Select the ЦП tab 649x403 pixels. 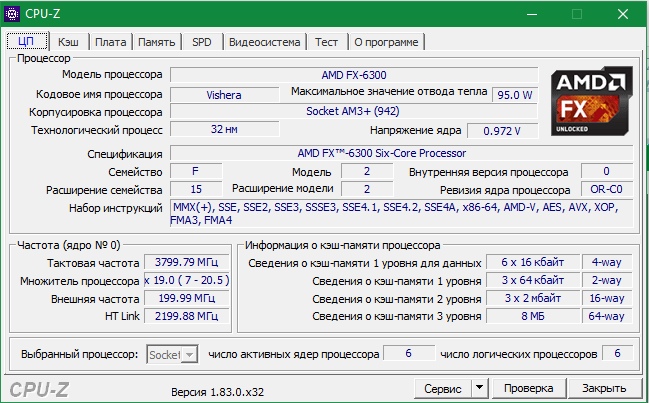pyautogui.click(x=27, y=41)
